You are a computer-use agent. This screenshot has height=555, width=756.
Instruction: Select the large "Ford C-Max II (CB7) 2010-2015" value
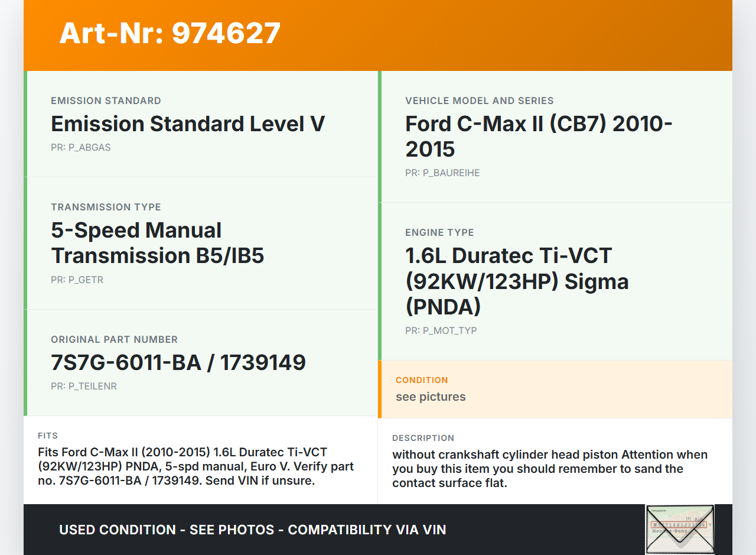point(539,137)
